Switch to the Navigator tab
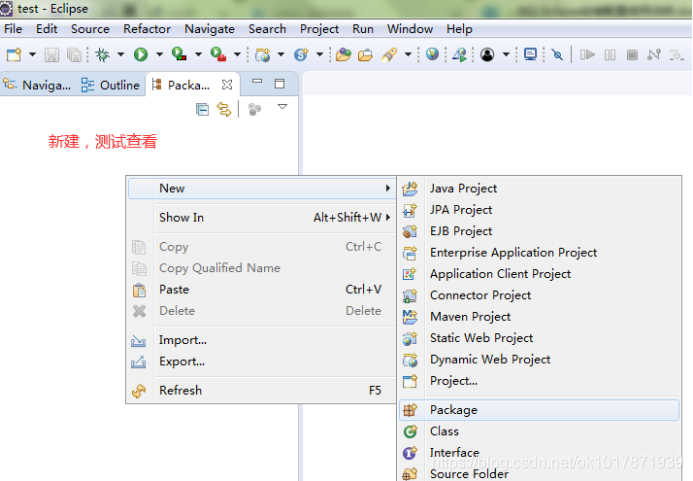693x481 pixels. click(x=37, y=85)
